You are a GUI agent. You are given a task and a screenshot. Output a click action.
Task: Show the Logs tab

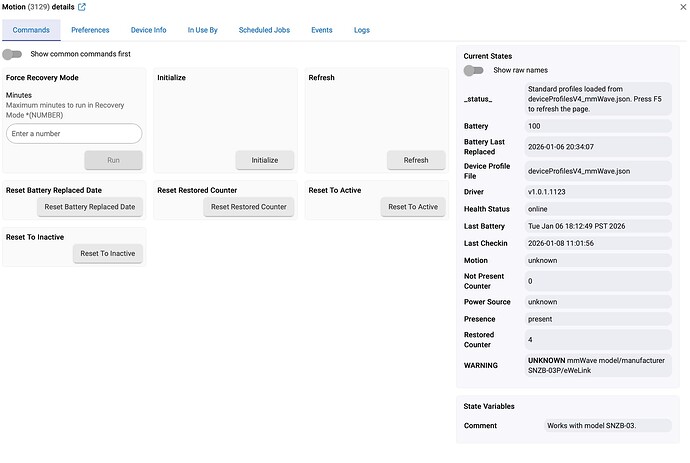pos(361,30)
